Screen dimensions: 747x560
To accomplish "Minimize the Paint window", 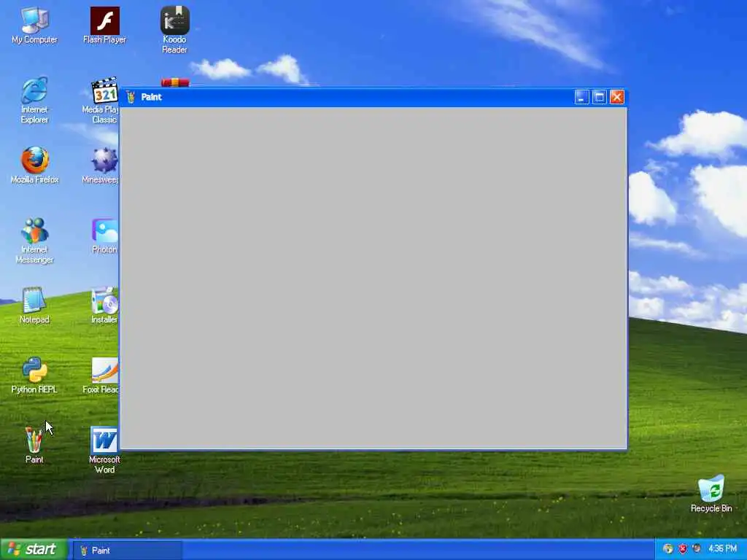I will (581, 97).
